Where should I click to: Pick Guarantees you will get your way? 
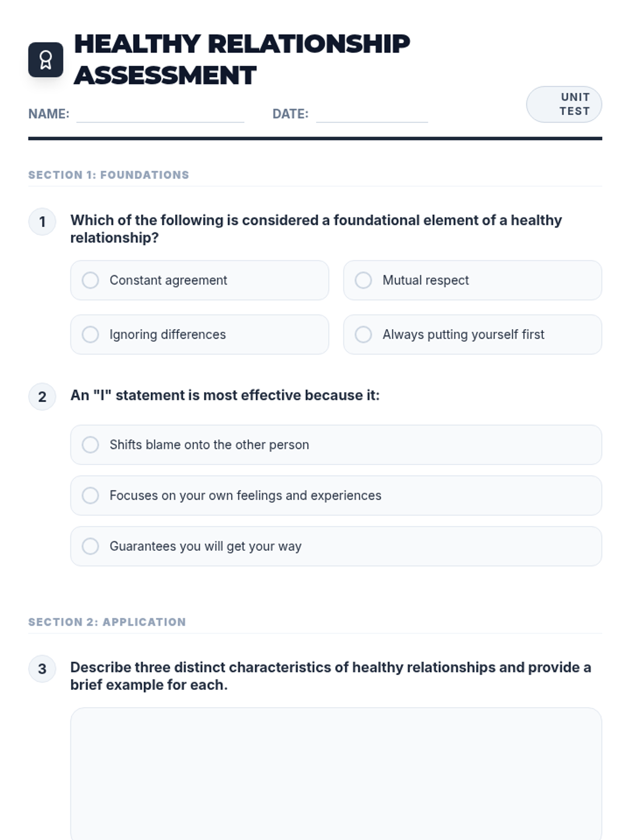(90, 546)
